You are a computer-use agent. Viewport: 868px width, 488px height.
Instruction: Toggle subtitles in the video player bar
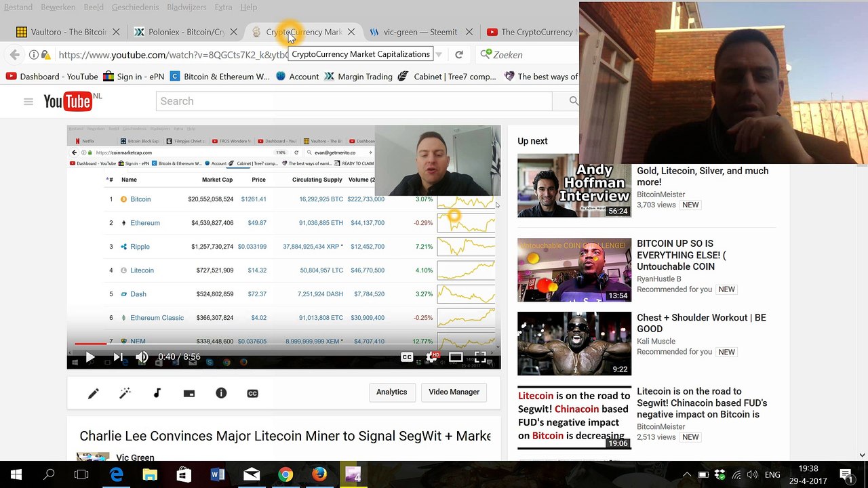click(x=407, y=357)
